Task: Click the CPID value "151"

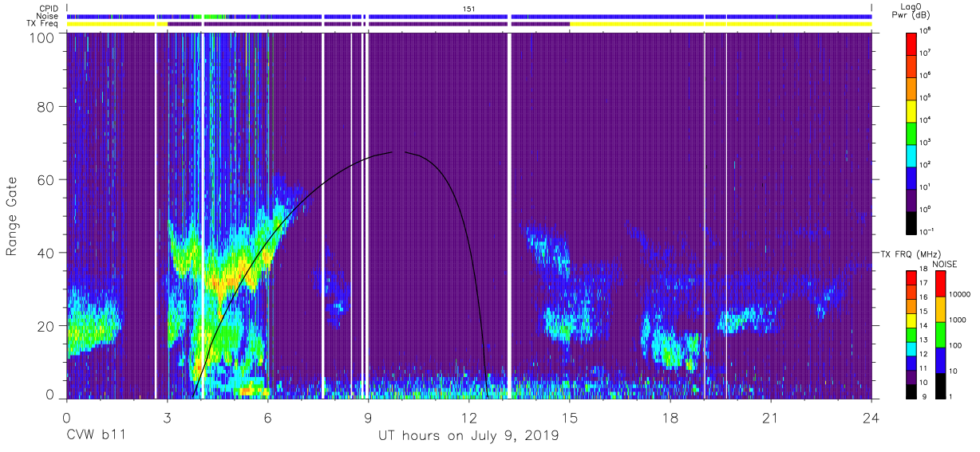Action: (469, 8)
